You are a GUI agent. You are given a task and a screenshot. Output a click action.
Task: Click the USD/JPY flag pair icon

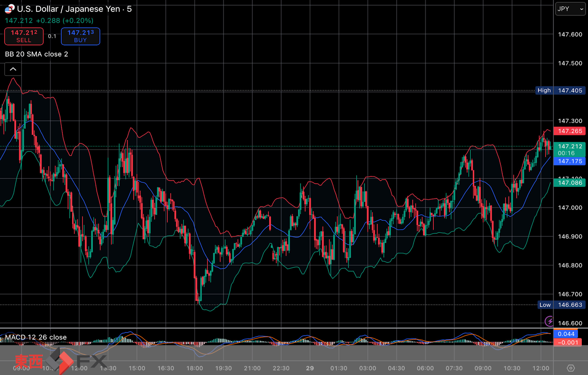click(9, 8)
